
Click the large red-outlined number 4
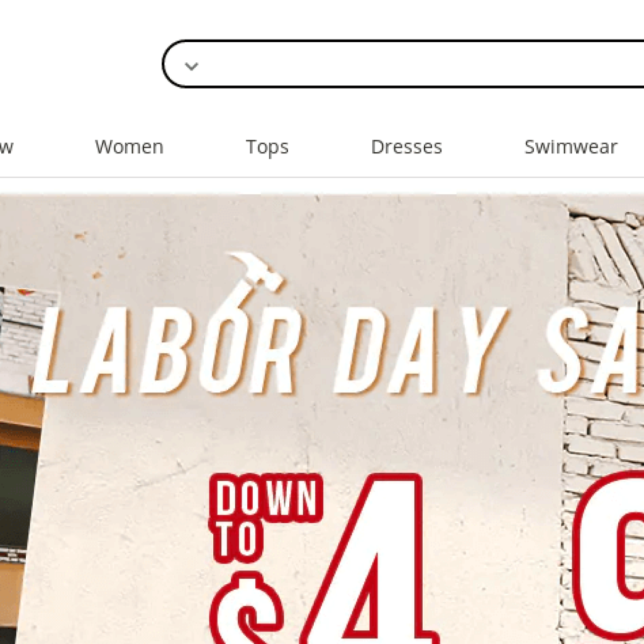pyautogui.click(x=369, y=559)
